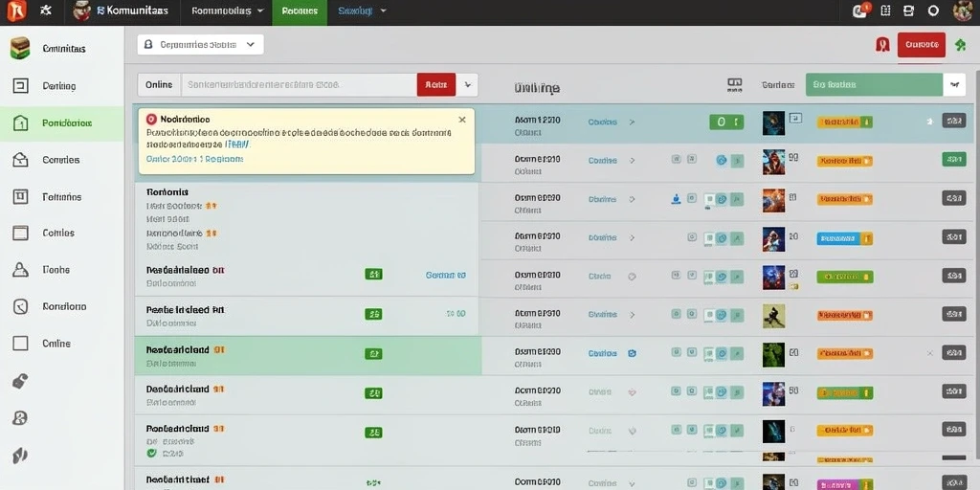Click the orange-red label in the yellow silhouette row

pos(844,316)
